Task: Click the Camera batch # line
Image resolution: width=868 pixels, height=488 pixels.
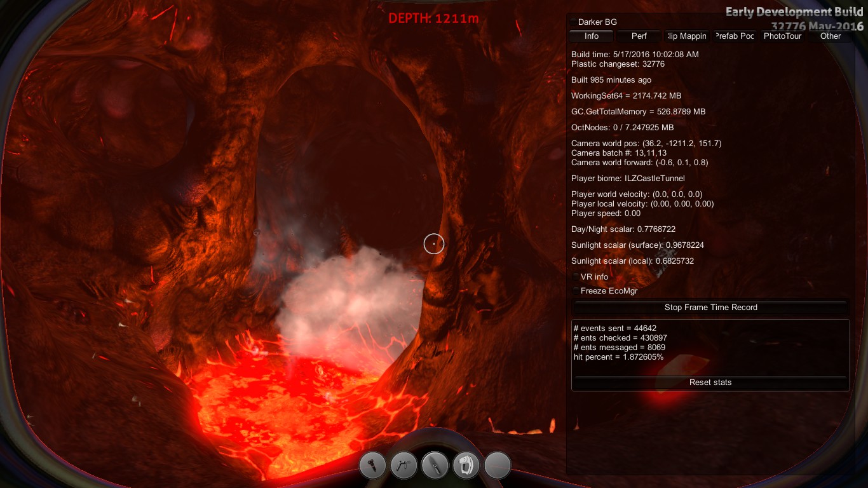Action: [x=619, y=153]
